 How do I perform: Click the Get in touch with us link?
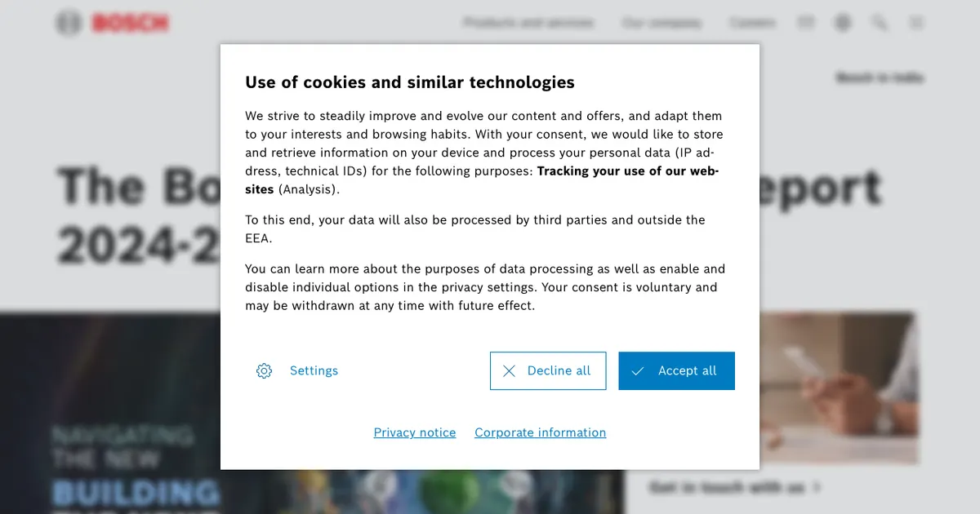pos(735,488)
